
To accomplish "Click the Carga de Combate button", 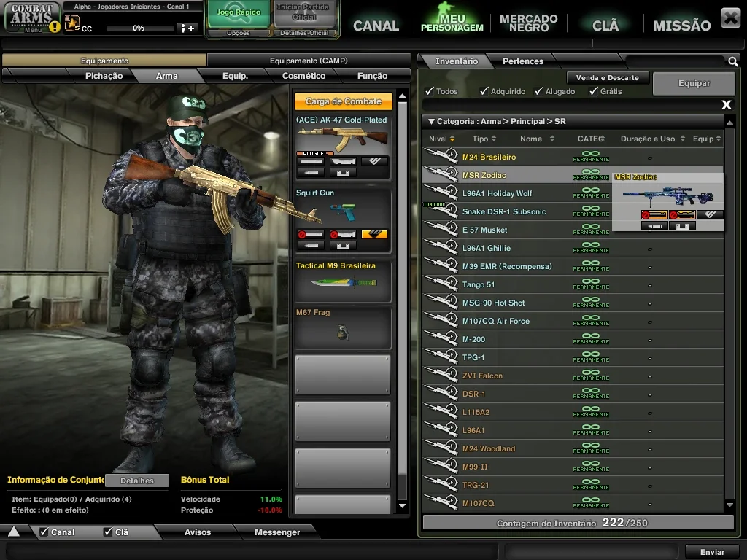I will 343,101.
